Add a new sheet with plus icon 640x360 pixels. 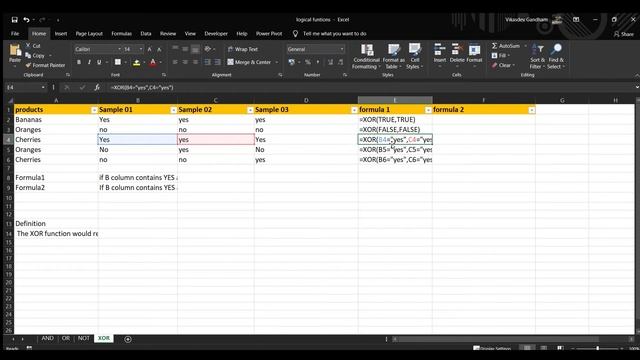pyautogui.click(x=128, y=339)
